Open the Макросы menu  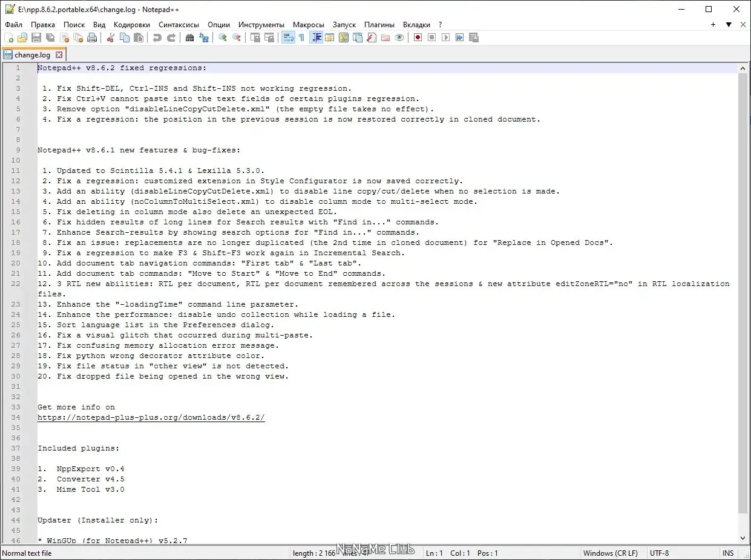(x=309, y=25)
